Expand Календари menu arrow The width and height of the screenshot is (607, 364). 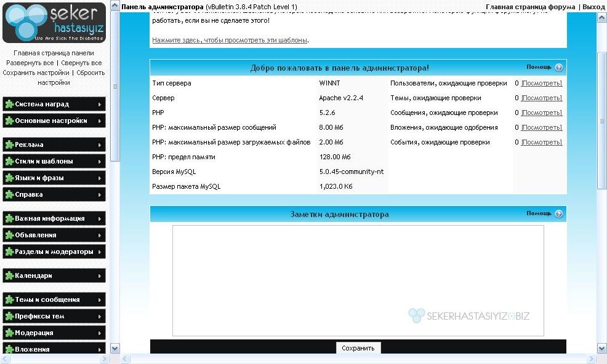point(100,276)
